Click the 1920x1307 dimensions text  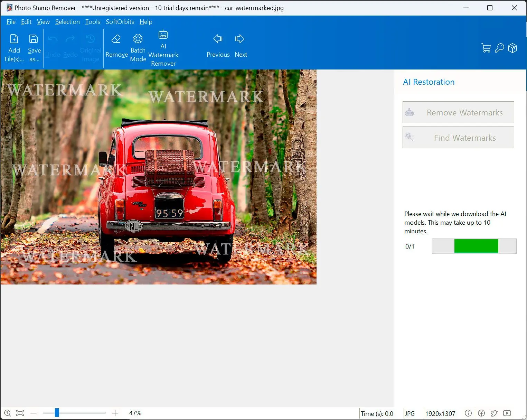(x=440, y=413)
